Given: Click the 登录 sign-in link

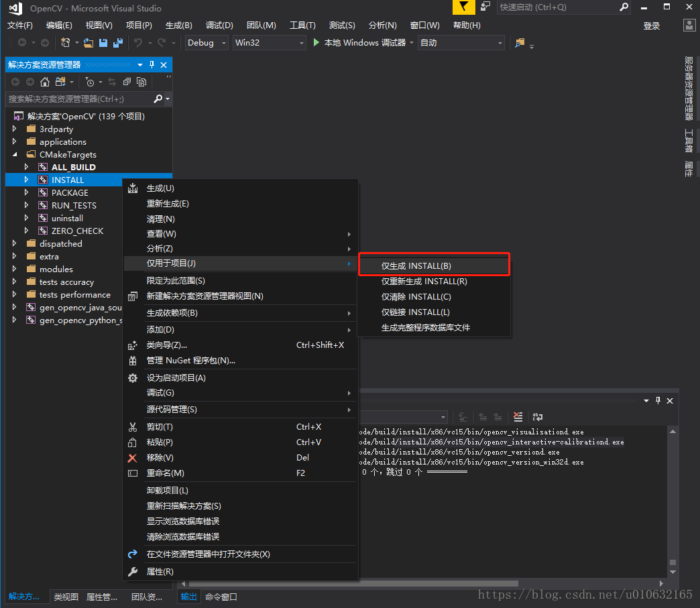Looking at the screenshot, I should (x=651, y=26).
